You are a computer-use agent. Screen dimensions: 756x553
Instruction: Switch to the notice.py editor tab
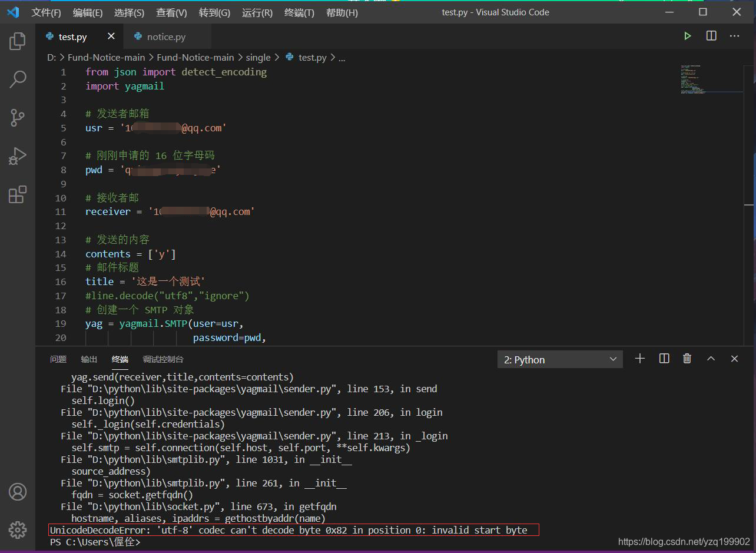[166, 37]
